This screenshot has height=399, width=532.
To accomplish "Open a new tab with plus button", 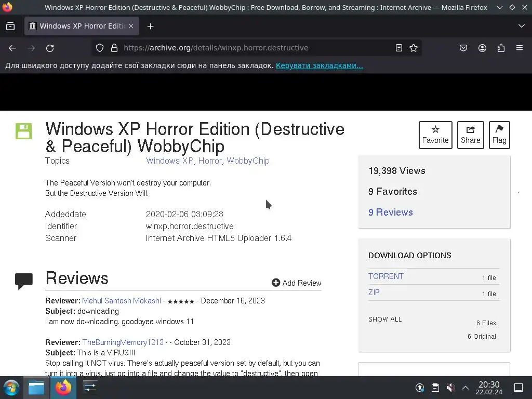I will click(150, 26).
